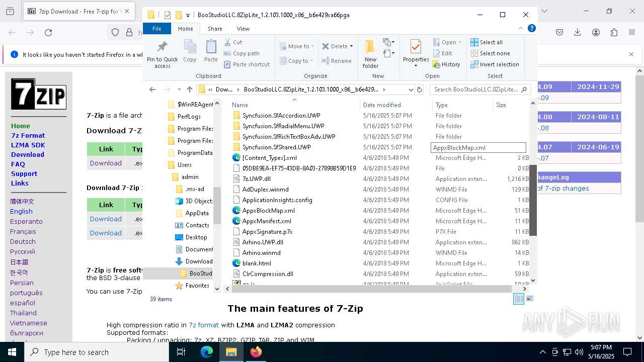Reload the Firefox page
644x362 pixels.
48,33
